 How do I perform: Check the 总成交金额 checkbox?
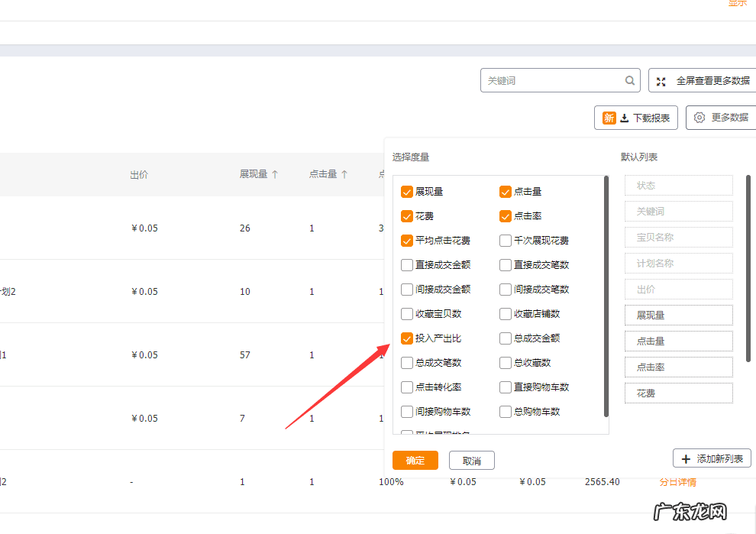point(505,338)
